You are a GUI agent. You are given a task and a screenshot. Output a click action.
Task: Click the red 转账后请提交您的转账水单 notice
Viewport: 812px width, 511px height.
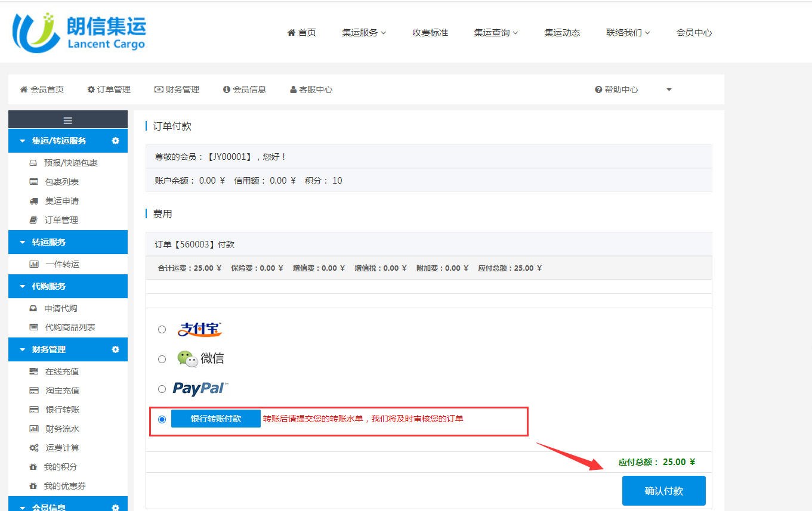(x=363, y=419)
